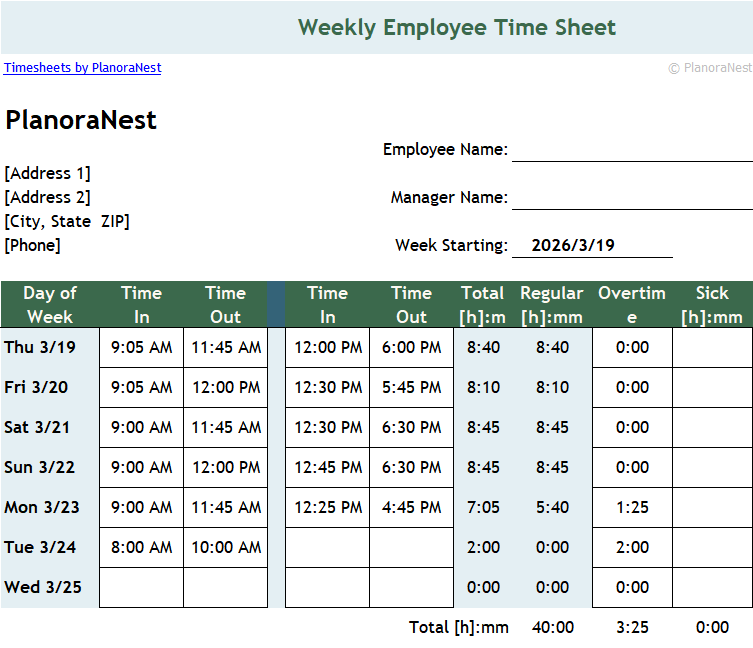Click the Regular weekly total 40:00
Image resolution: width=753 pixels, height=648 pixels.
553,627
